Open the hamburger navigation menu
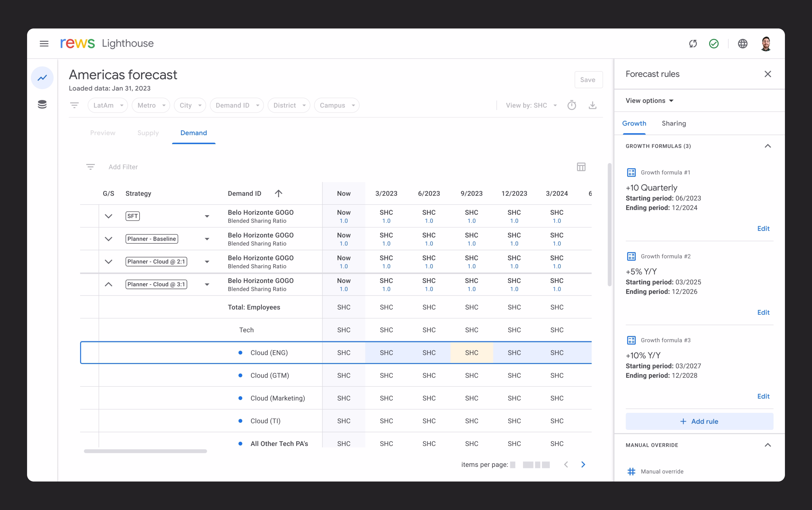This screenshot has height=510, width=812. tap(44, 43)
